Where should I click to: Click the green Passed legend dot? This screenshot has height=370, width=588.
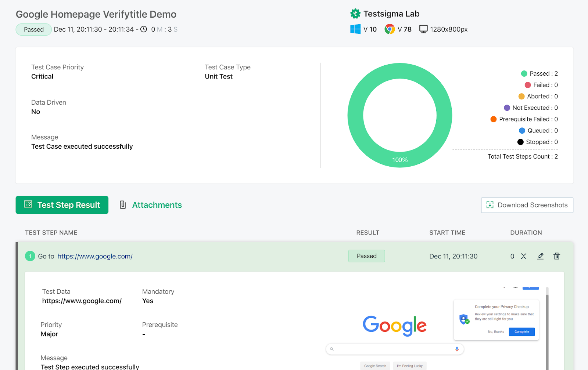click(524, 74)
